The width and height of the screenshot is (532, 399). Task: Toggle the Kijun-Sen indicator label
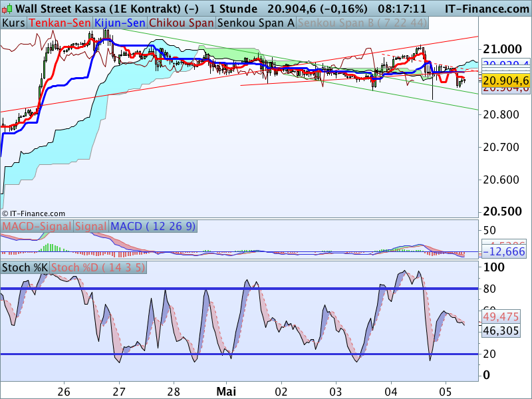pyautogui.click(x=120, y=23)
